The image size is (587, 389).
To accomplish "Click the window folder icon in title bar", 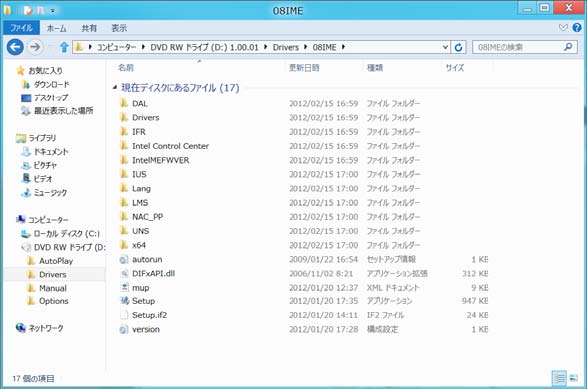I will [x=7, y=10].
